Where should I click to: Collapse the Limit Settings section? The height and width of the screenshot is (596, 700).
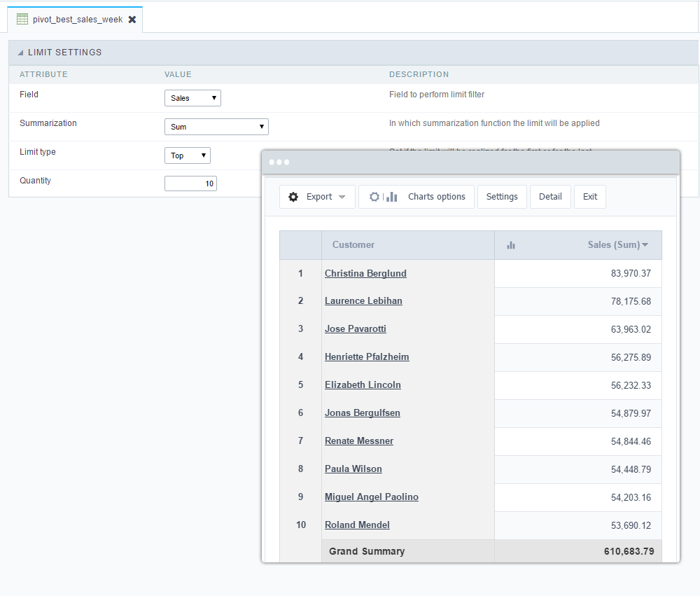click(x=20, y=53)
